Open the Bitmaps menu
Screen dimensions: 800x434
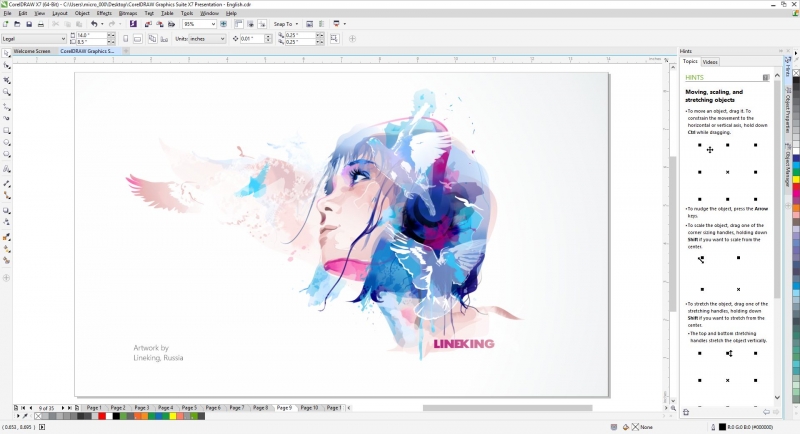click(127, 13)
